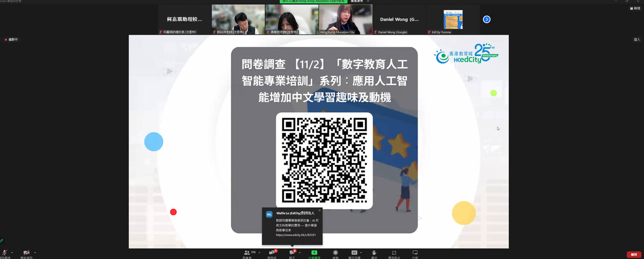Open the edcity.hk link in chat popup
This screenshot has width=644, height=259.
296,235
